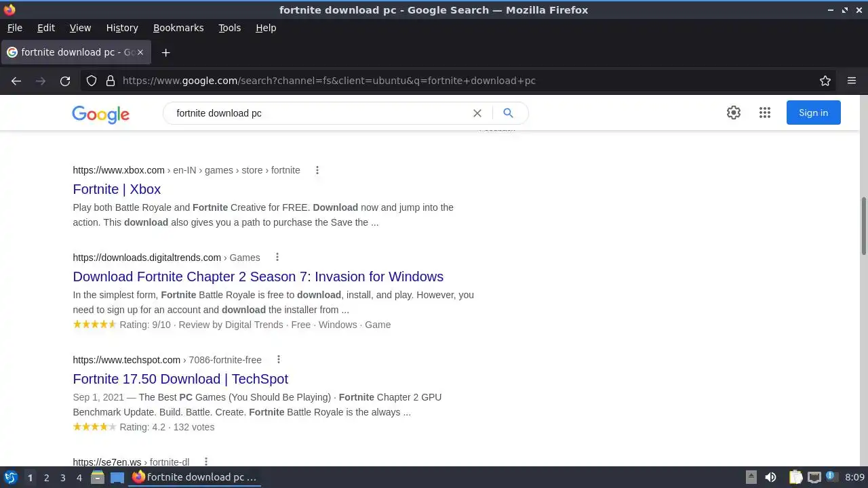
Task: Open the Bookmarks menu
Action: [x=178, y=28]
